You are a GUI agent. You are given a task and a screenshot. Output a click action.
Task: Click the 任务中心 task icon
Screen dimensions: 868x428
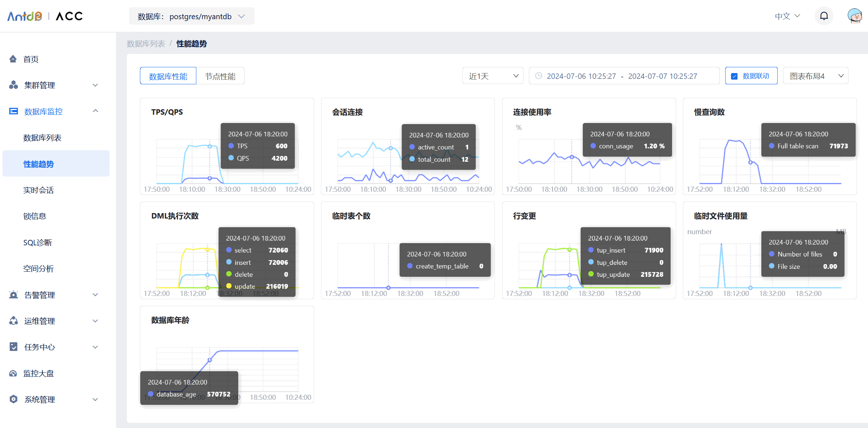13,347
